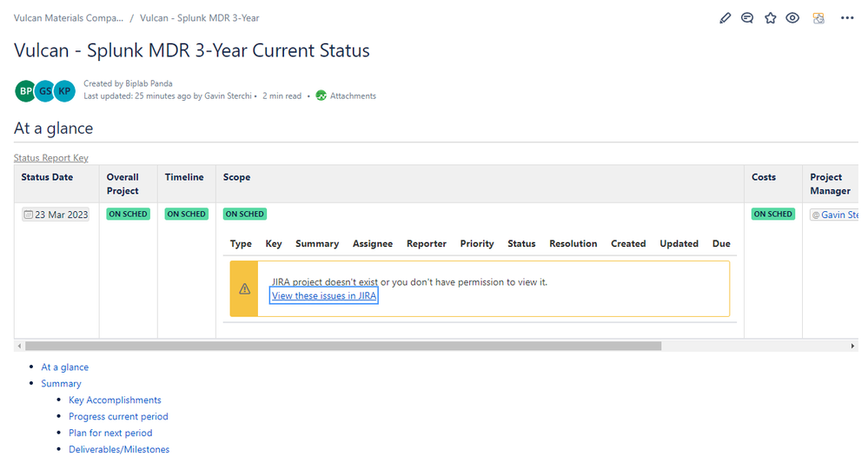This screenshot has width=868, height=456.
Task: Click the table's horizontal scrollbar thumb
Action: coord(343,346)
